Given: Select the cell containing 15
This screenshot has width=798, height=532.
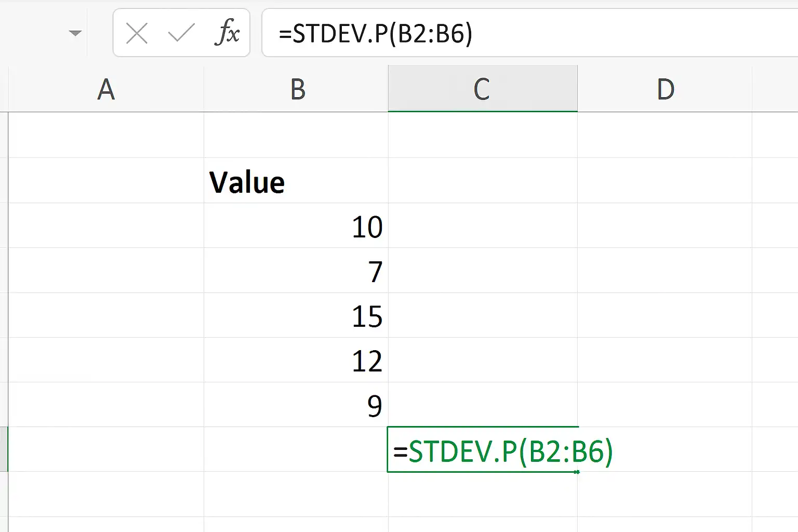Looking at the screenshot, I should click(296, 315).
